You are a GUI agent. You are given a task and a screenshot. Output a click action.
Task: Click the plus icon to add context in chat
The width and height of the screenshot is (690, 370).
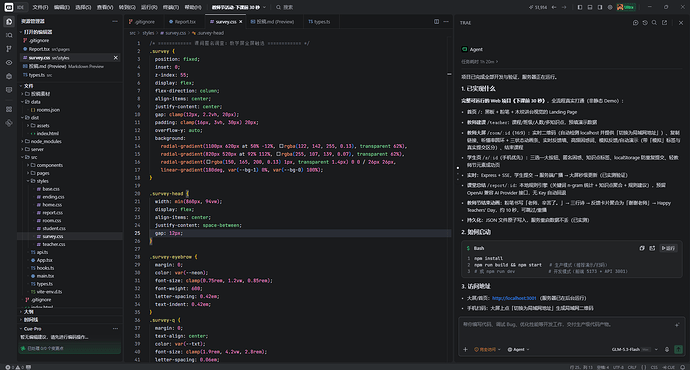(466, 349)
